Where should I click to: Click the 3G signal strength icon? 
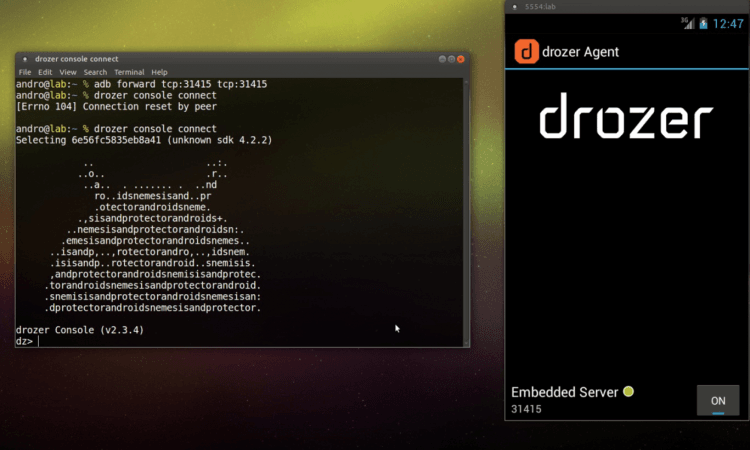(688, 23)
